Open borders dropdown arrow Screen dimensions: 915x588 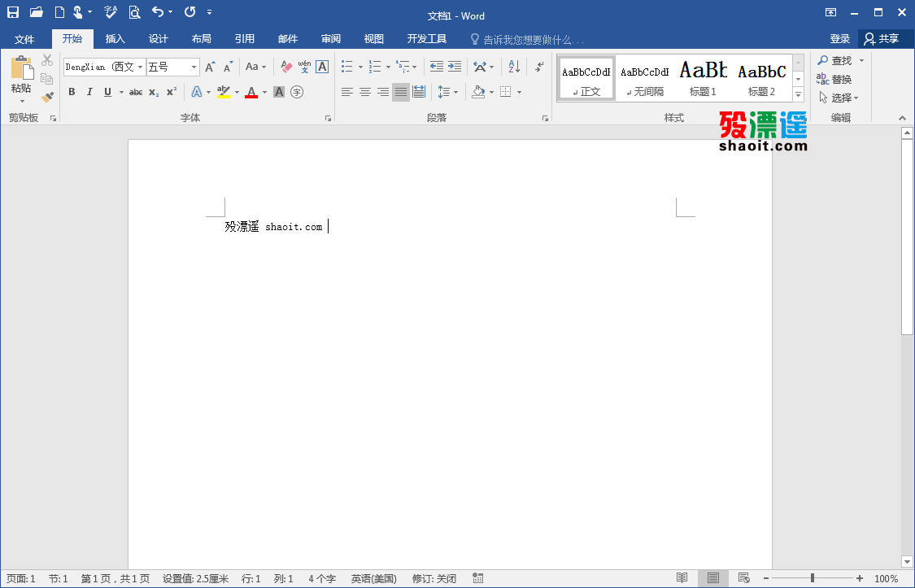click(520, 92)
